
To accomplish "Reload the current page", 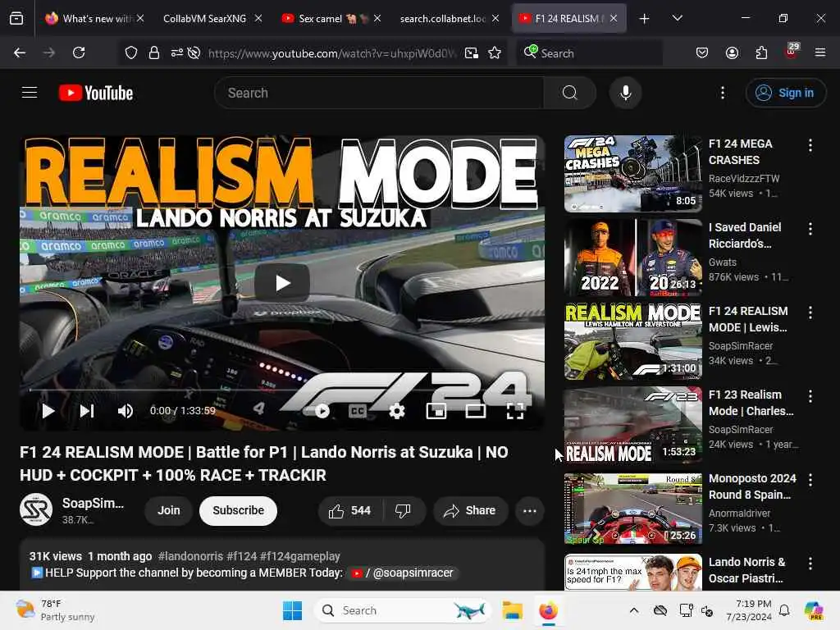I will tap(79, 52).
